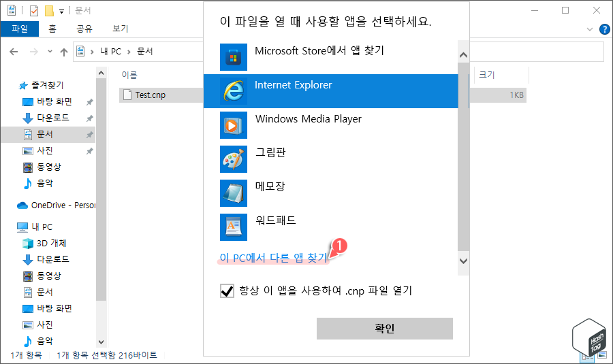613x364 pixels.
Task: Open the 파일 ribbon tab
Action: tap(20, 29)
